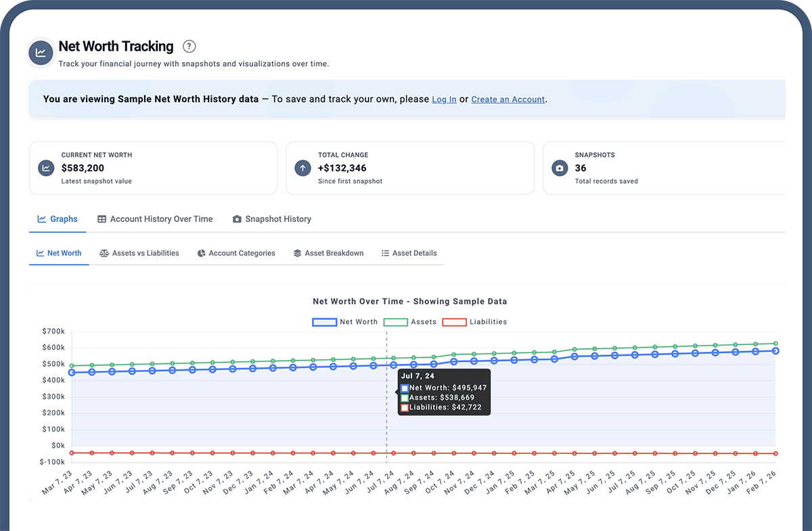Click the layers icon on Asset Breakdown
The height and width of the screenshot is (531, 812).
pyautogui.click(x=297, y=253)
